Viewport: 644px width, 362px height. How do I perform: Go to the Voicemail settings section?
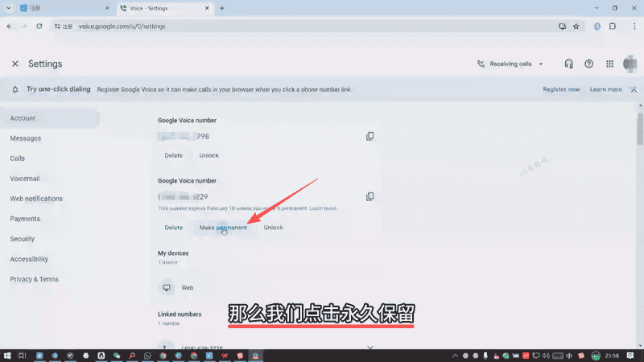click(x=25, y=179)
